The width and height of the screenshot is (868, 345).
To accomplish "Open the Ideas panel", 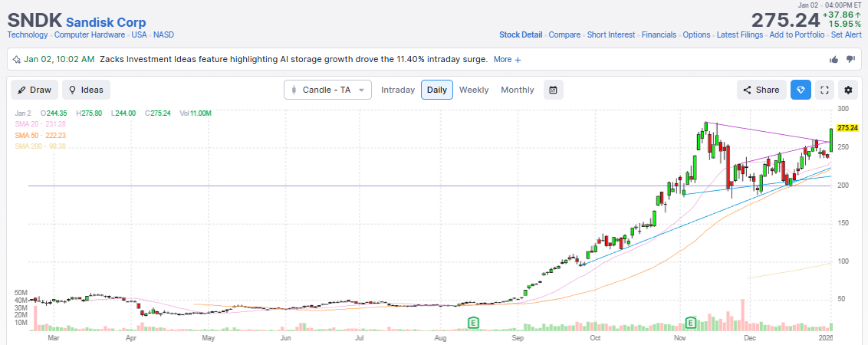I will click(86, 90).
